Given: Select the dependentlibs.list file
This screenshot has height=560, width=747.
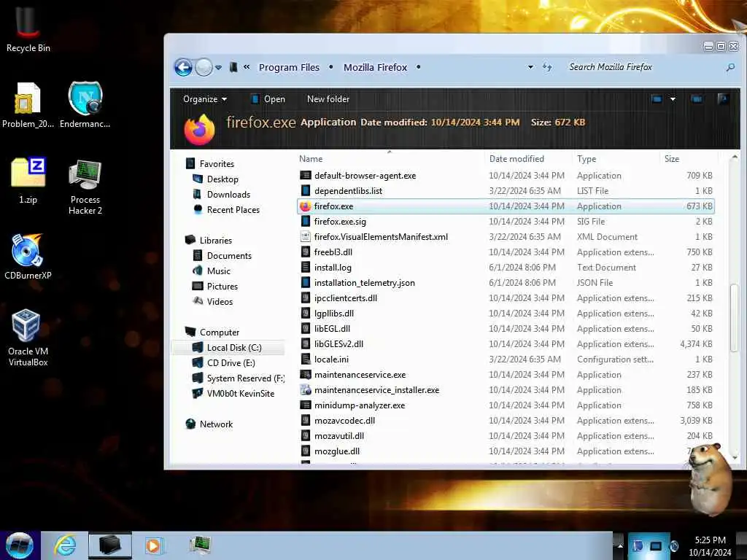Looking at the screenshot, I should pyautogui.click(x=348, y=191).
